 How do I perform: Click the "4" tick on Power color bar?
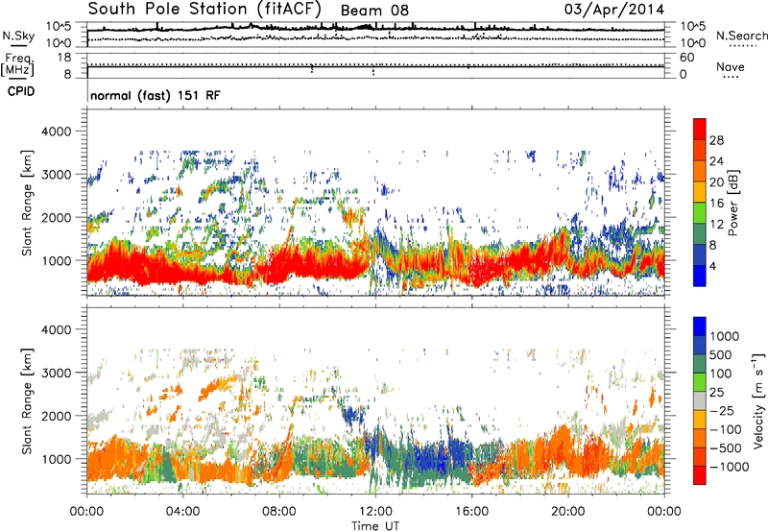712,266
